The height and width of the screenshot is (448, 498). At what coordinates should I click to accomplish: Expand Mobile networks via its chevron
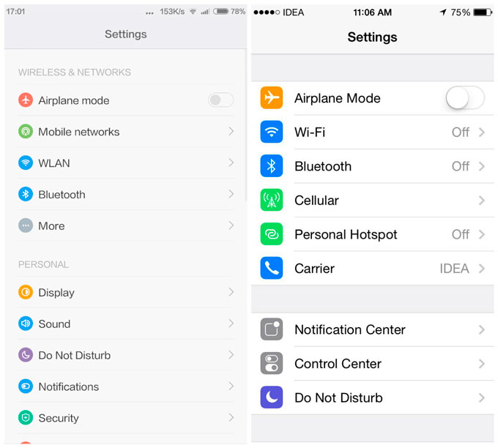point(231,132)
